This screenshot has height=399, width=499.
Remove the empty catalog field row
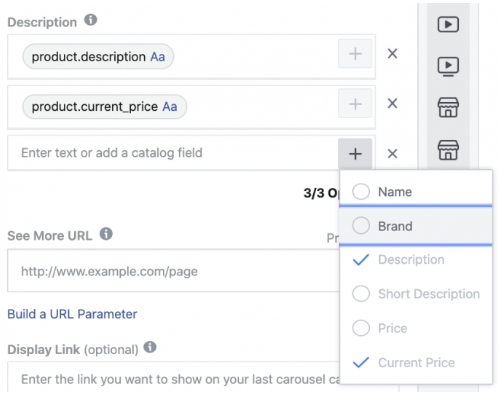[392, 154]
